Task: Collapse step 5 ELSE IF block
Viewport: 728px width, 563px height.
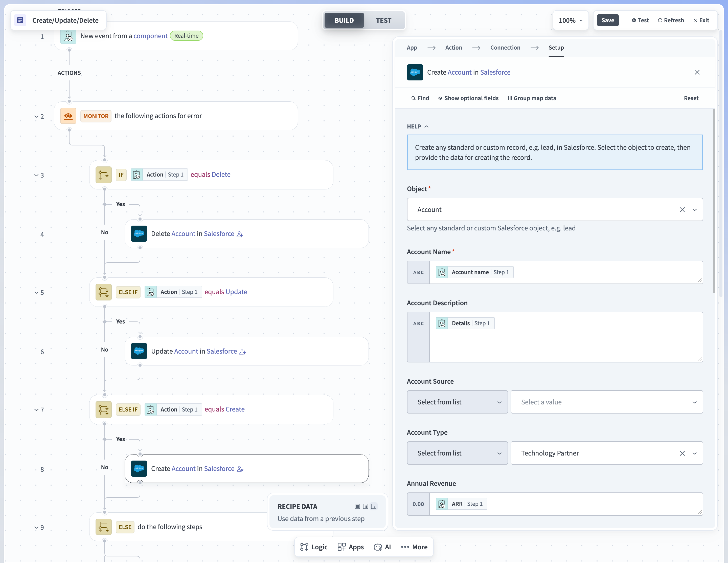Action: [36, 293]
